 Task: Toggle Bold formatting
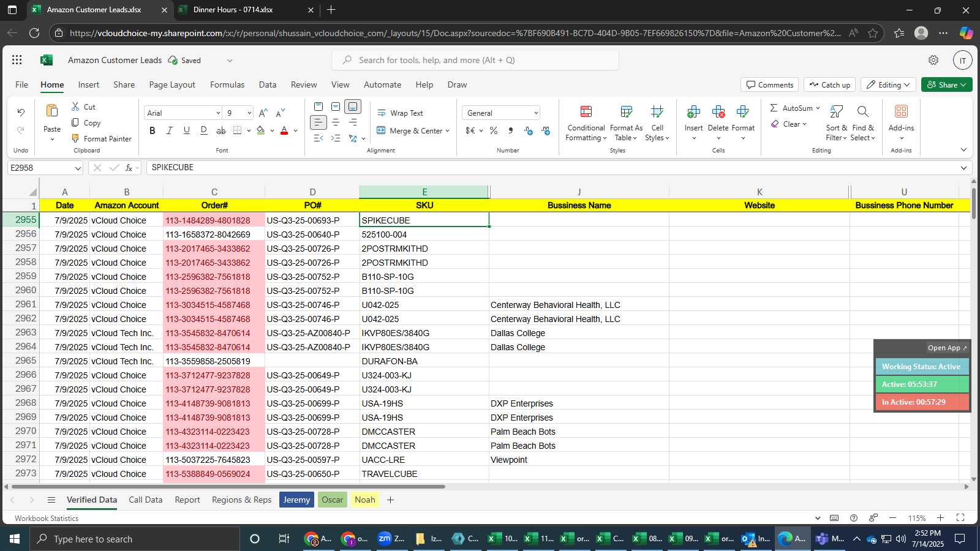pos(153,130)
